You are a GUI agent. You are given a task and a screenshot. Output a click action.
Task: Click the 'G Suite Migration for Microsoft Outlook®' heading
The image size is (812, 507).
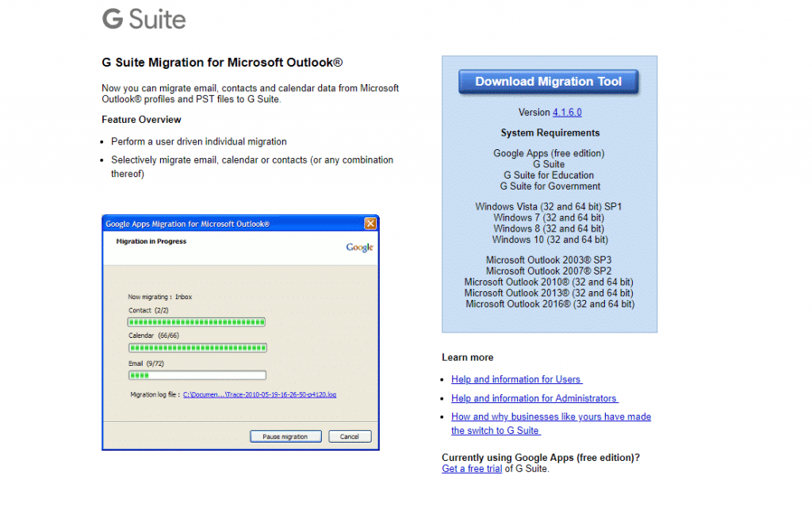tap(222, 63)
